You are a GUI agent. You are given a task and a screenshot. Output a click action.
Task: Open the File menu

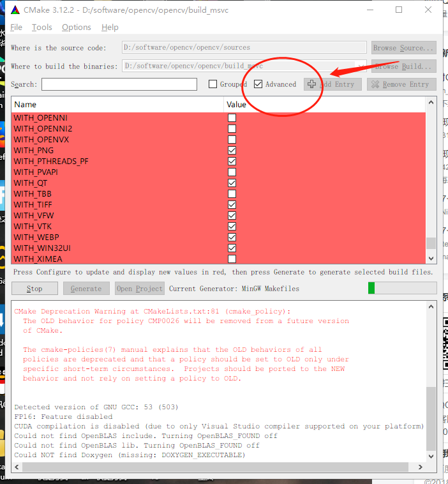point(16,27)
